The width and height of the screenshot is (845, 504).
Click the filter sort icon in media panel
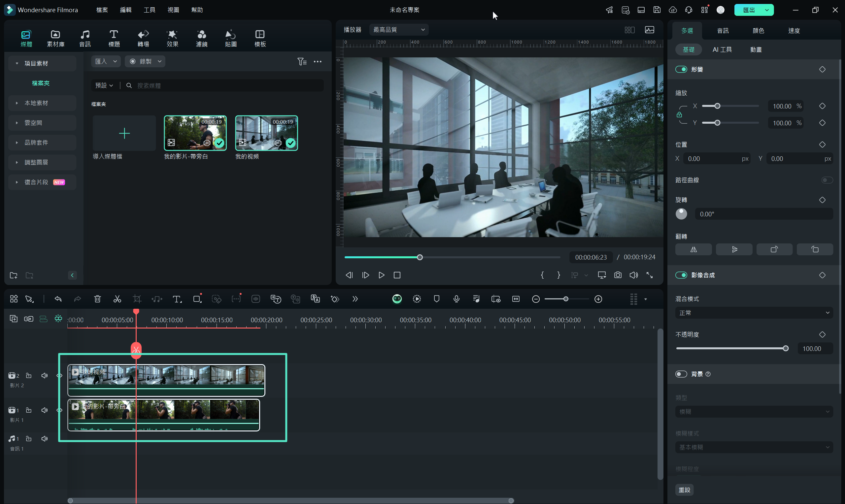(302, 61)
